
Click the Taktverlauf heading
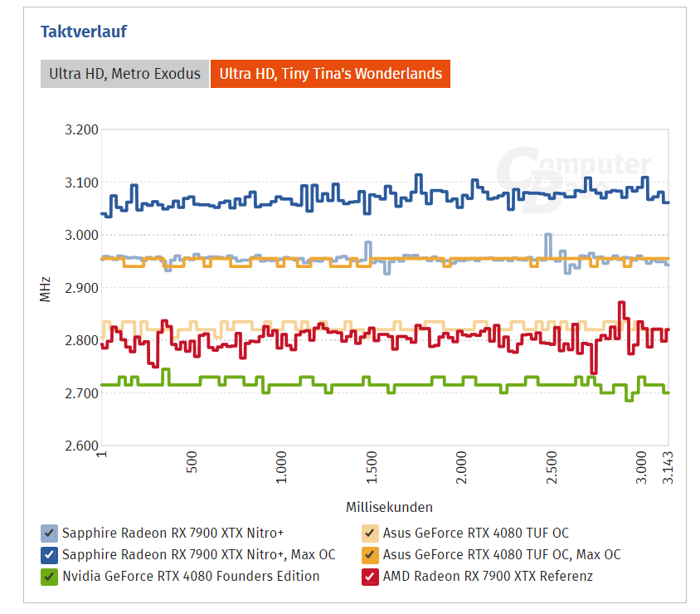click(84, 32)
